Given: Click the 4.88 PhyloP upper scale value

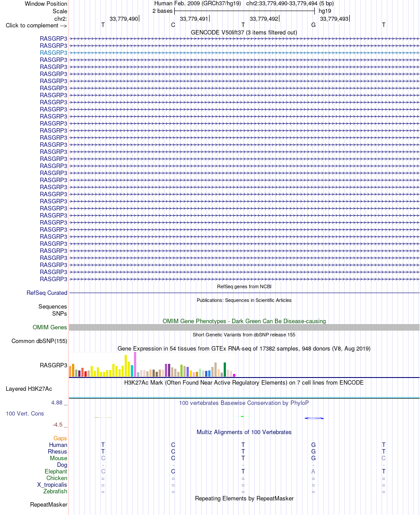Looking at the screenshot, I should tap(57, 403).
